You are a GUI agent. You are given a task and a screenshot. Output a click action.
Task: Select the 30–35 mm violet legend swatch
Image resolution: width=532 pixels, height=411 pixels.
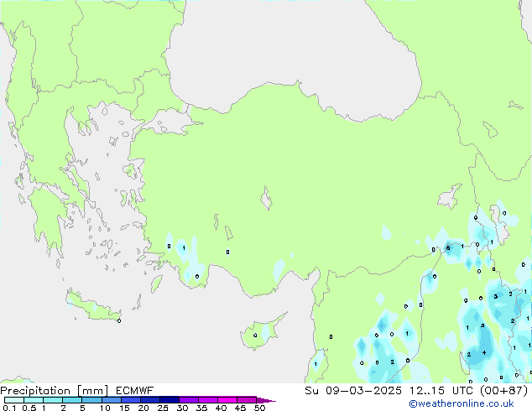click(189, 400)
